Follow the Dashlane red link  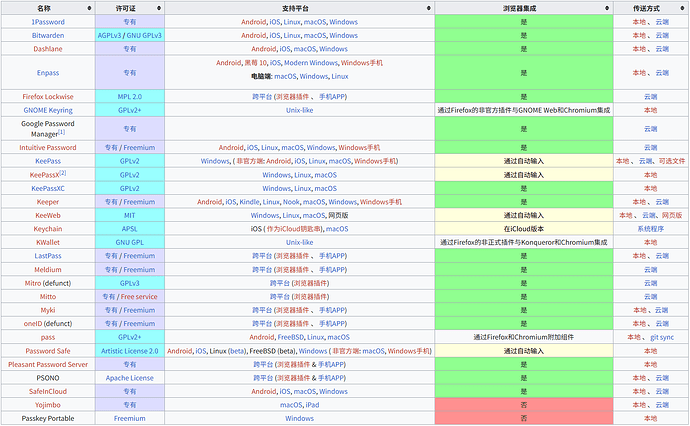coord(48,49)
